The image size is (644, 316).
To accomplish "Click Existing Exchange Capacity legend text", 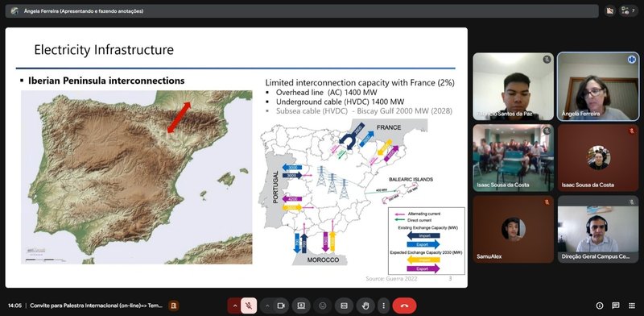I will click(427, 227).
